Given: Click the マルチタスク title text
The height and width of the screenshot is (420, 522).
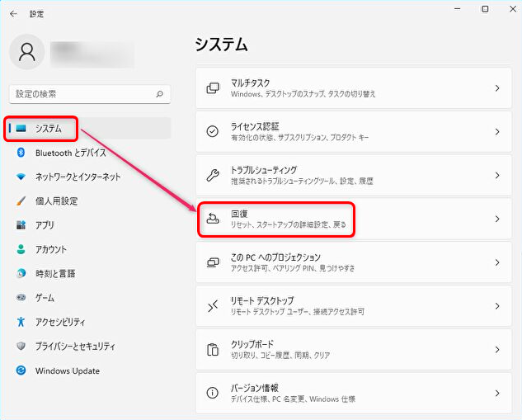Looking at the screenshot, I should click(251, 83).
